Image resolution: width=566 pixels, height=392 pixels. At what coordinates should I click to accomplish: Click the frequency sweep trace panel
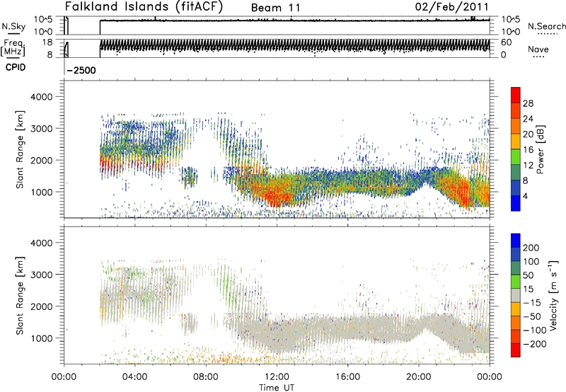(277, 48)
